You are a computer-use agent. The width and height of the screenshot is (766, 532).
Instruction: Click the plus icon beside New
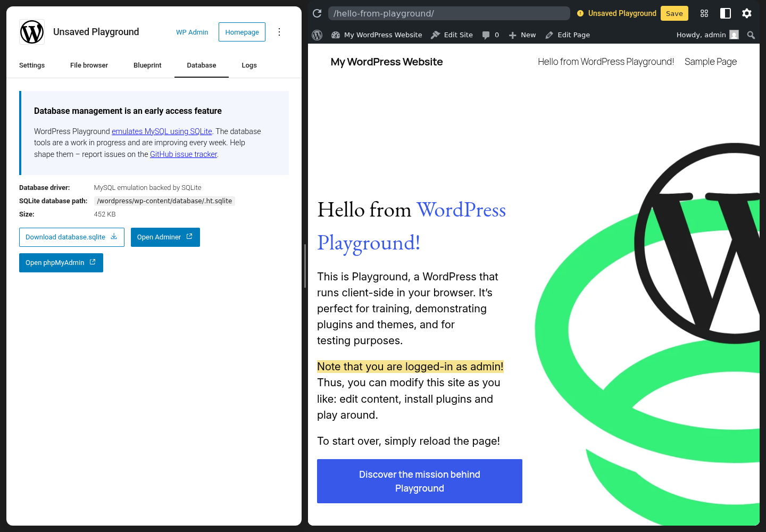[513, 35]
